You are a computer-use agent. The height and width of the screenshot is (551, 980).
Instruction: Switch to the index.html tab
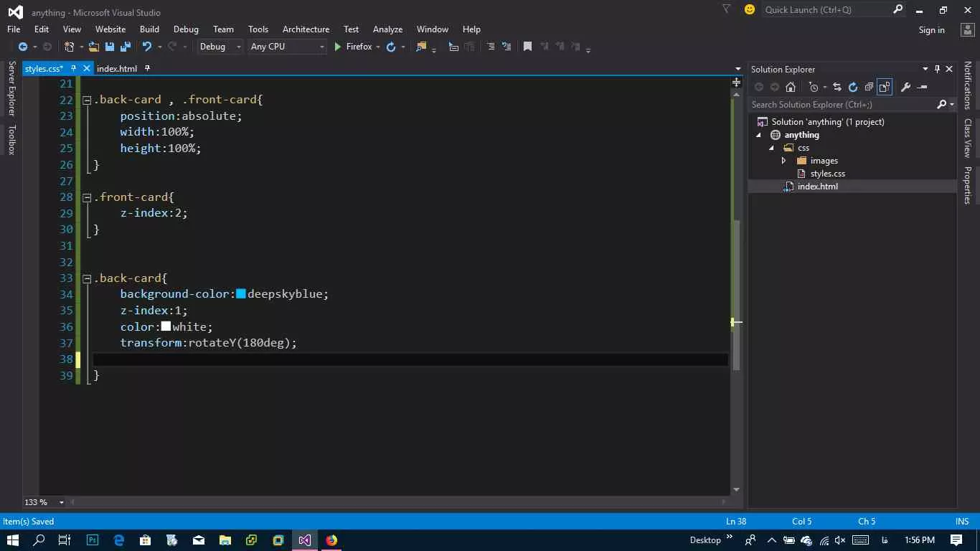click(117, 68)
